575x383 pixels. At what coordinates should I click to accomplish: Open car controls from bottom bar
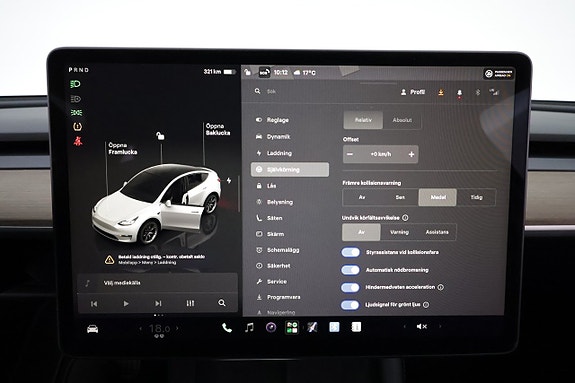point(92,329)
